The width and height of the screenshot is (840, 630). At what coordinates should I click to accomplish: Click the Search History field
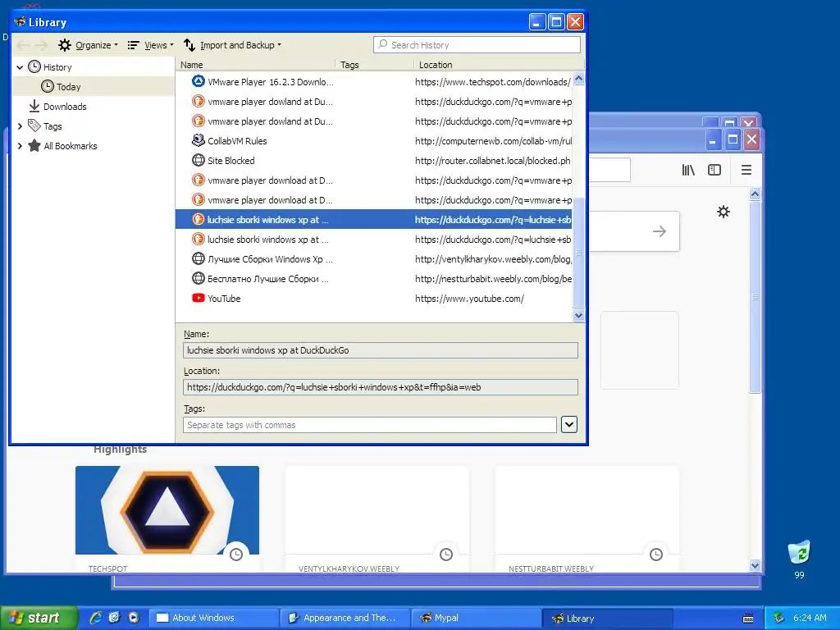(x=477, y=45)
